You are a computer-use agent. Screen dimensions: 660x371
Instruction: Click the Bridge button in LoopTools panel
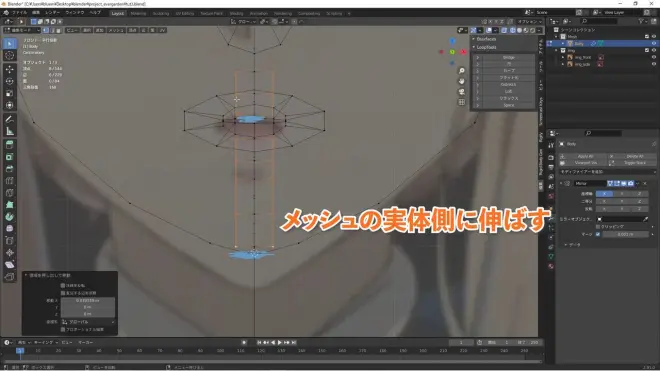[x=508, y=57]
